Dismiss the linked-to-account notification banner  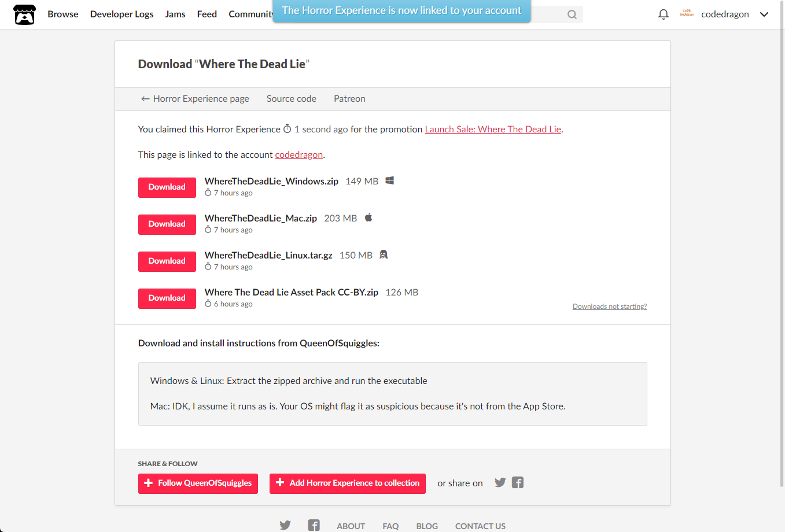pos(401,10)
